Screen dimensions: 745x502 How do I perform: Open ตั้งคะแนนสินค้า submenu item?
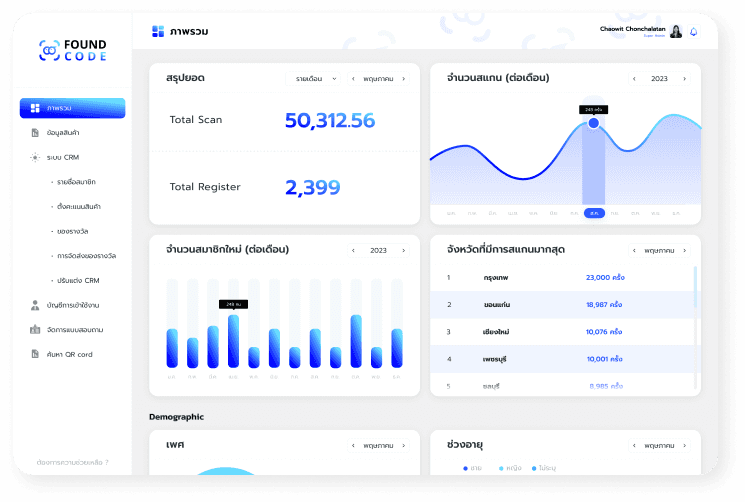coord(78,207)
